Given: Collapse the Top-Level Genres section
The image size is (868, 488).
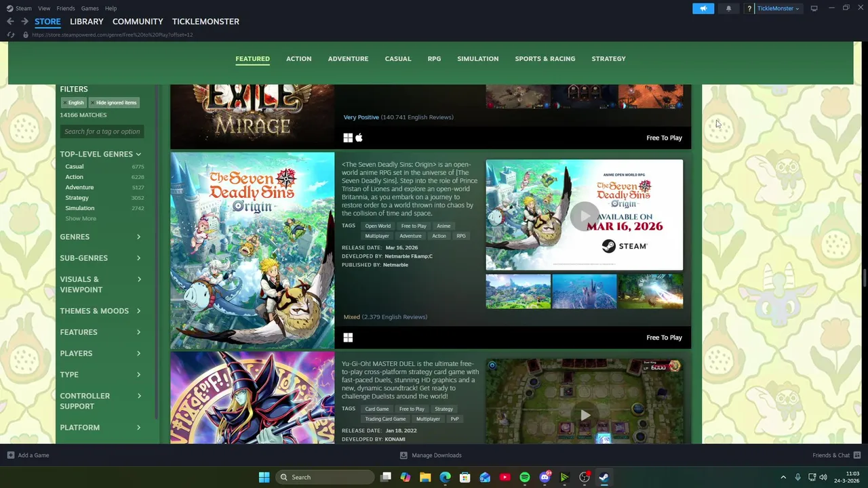Looking at the screenshot, I should (100, 154).
